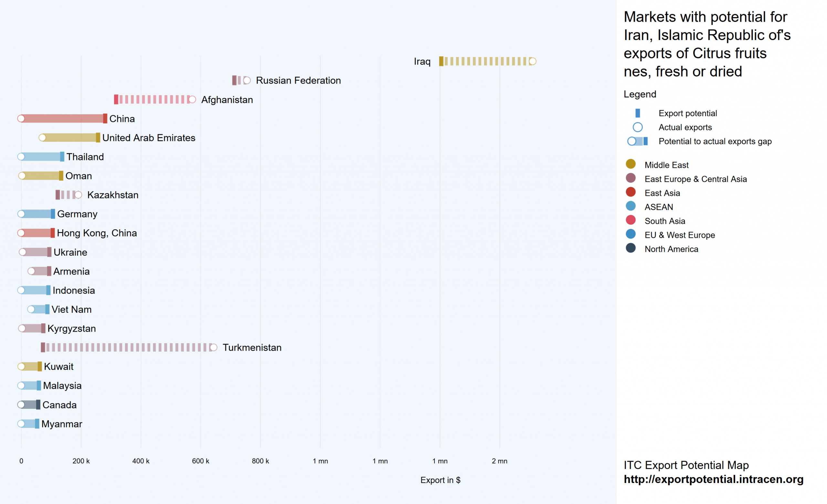The width and height of the screenshot is (827, 504).
Task: Click the Russian Federation country label
Action: click(298, 80)
